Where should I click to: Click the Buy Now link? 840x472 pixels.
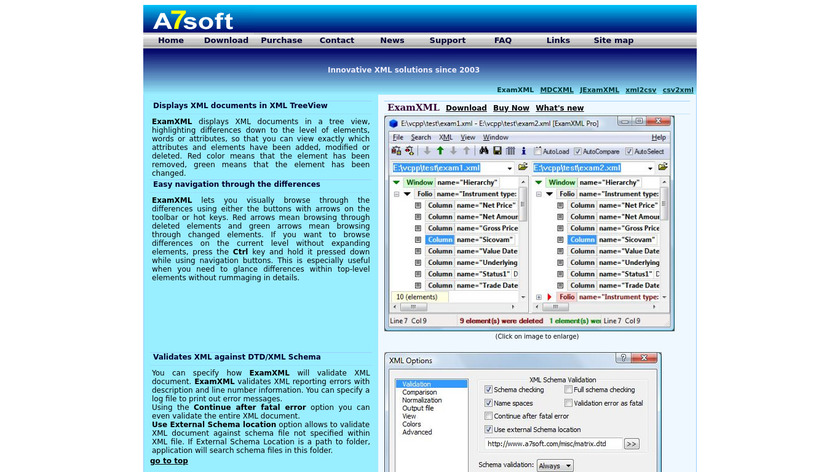point(511,108)
